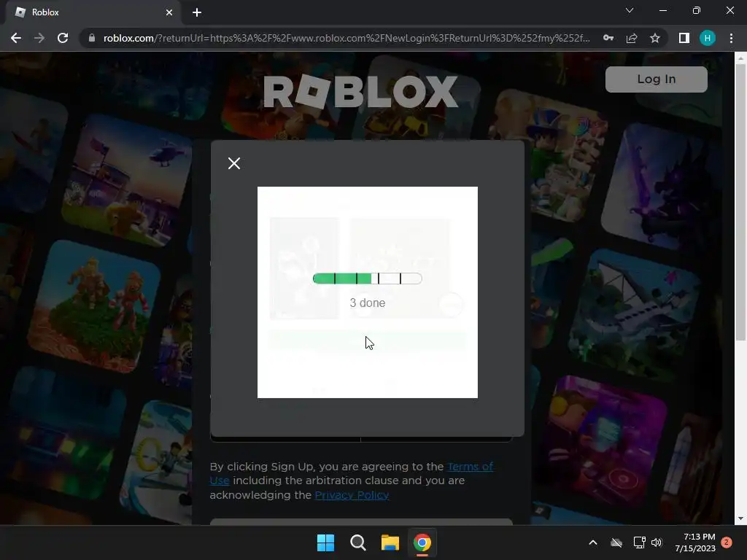Screen dimensions: 747x560
Task: Open a new browser tab
Action: [x=197, y=12]
